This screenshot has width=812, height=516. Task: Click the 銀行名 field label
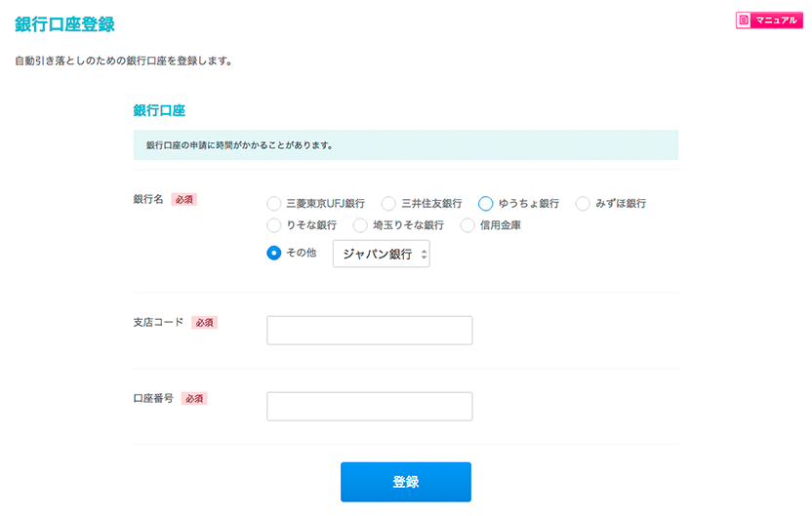click(x=148, y=199)
